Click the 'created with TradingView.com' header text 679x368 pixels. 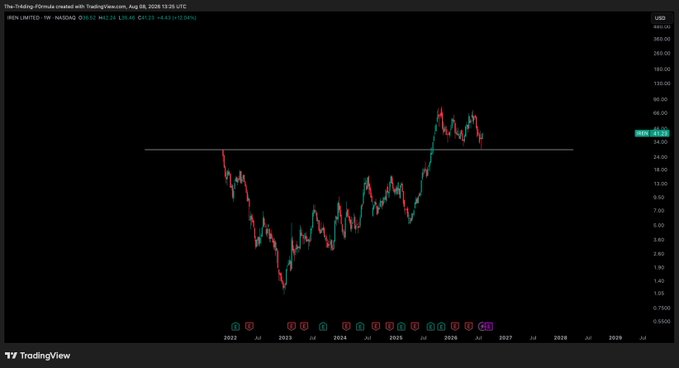(92, 6)
